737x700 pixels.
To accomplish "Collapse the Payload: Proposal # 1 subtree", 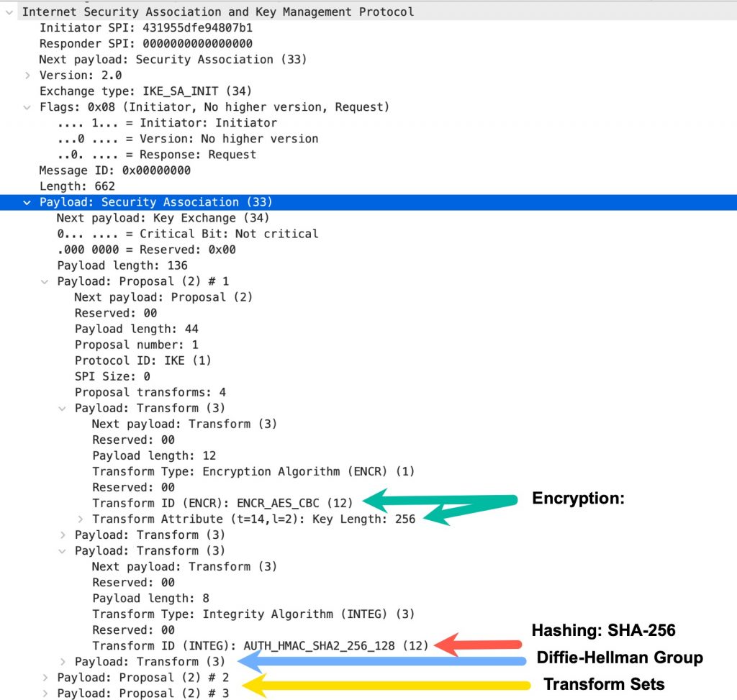I will [x=45, y=281].
